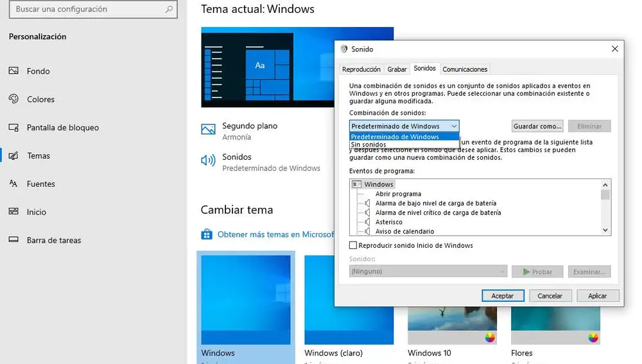Click events list scroll up arrow
The image size is (642, 364).
pos(605,185)
